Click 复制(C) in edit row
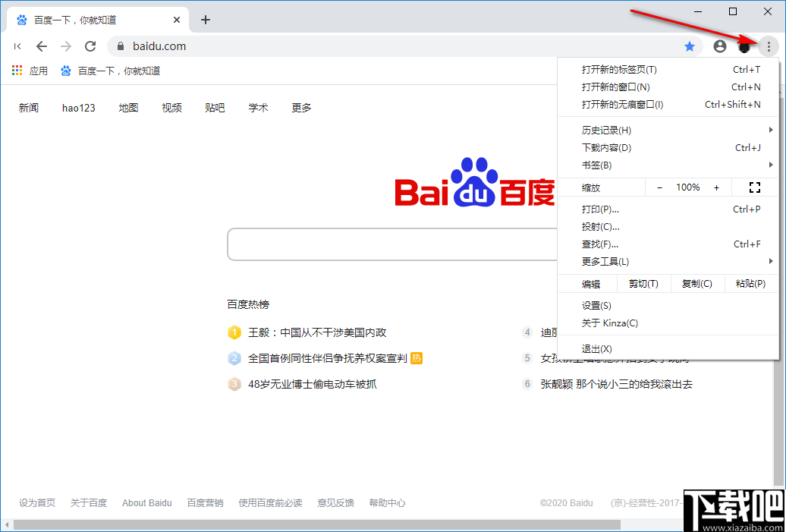Viewport: 786px width, 532px height. tap(697, 284)
